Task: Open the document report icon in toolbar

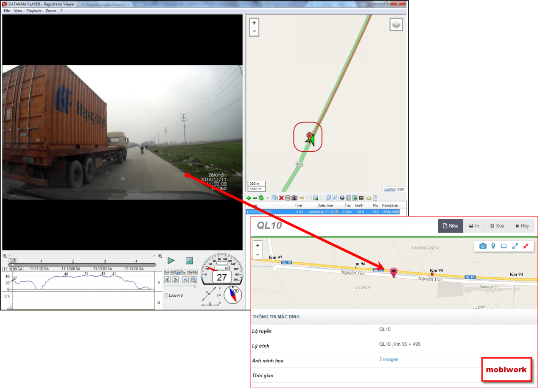Action: click(x=375, y=198)
